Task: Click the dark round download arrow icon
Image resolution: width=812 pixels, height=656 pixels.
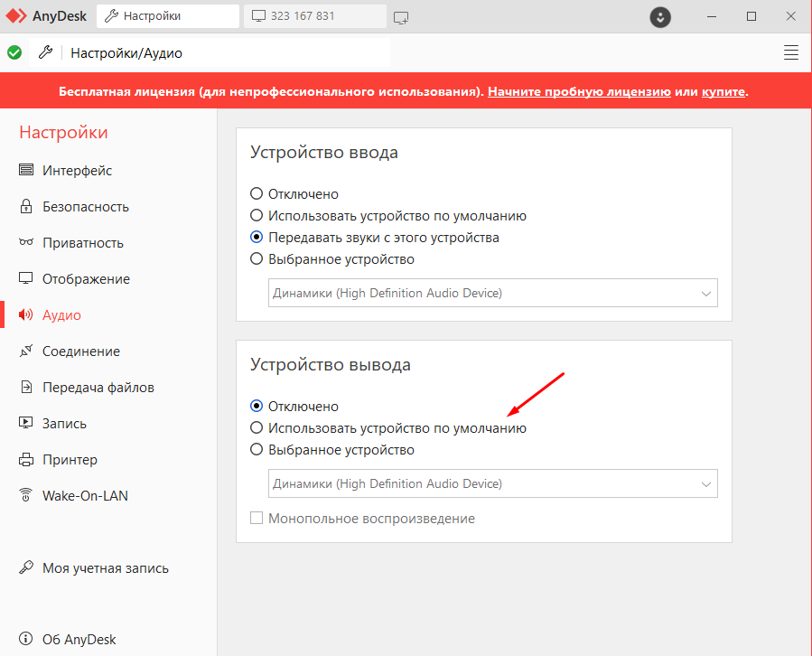Action: 660,17
